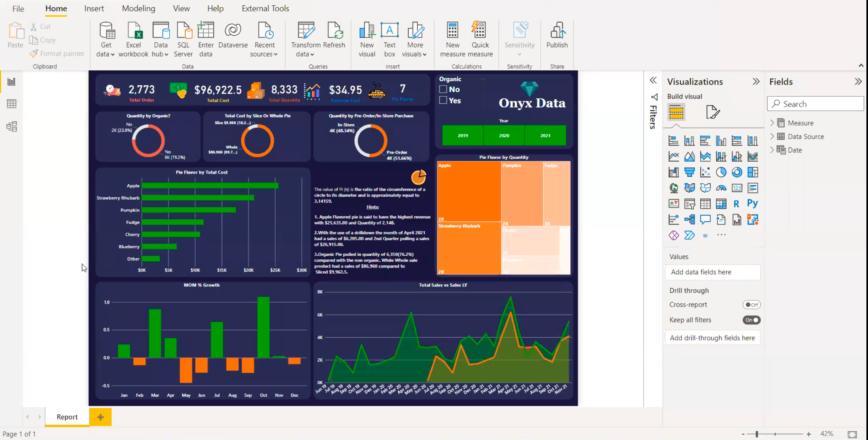Viewport: 868px width, 440px height.
Task: Expand the Measure table in Fields
Action: pos(772,123)
